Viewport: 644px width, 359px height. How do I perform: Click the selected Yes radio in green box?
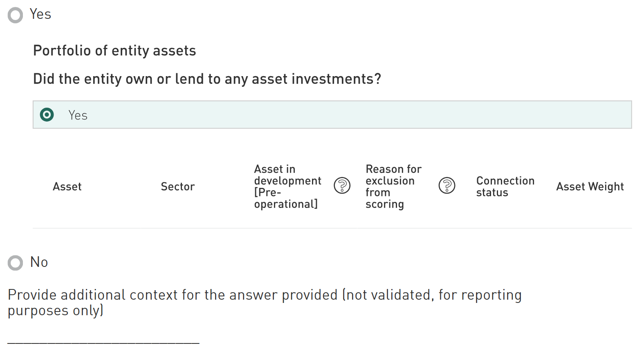coord(47,115)
